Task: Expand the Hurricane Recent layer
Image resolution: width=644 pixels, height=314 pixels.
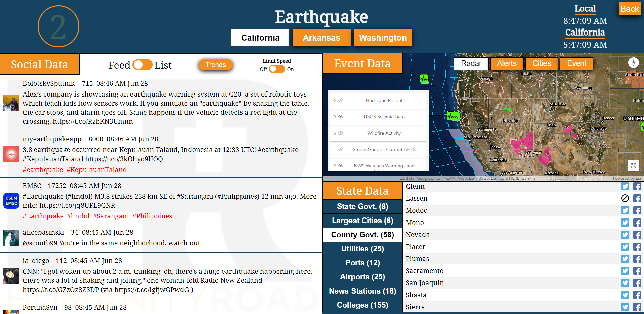Action: (x=334, y=100)
